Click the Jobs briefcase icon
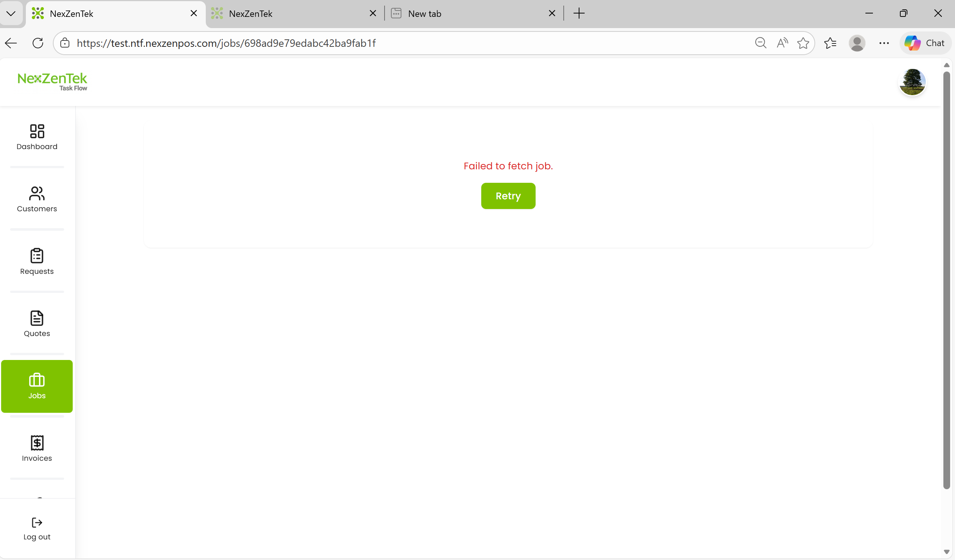Screen dimensions: 955x560 tap(37, 380)
